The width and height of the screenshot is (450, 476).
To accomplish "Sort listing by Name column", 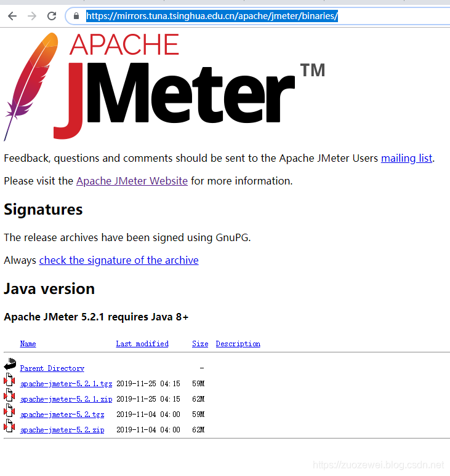I will (x=28, y=344).
